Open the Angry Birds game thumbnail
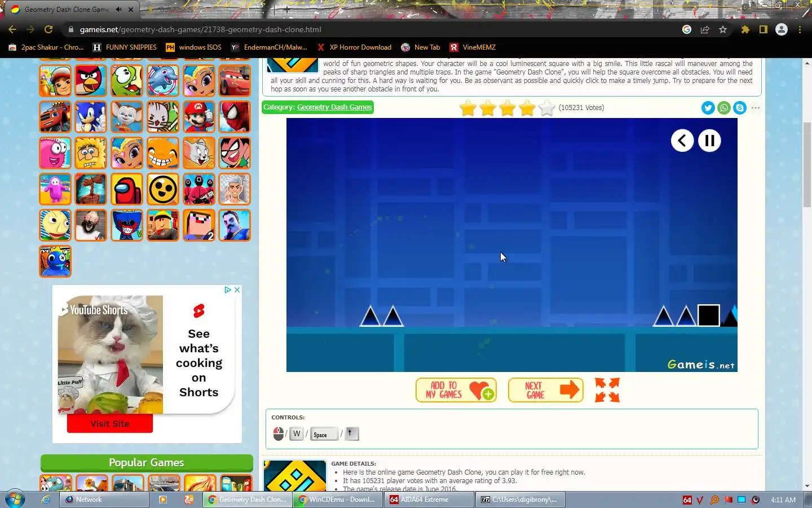Viewport: 812px width, 508px height. pyautogui.click(x=91, y=81)
